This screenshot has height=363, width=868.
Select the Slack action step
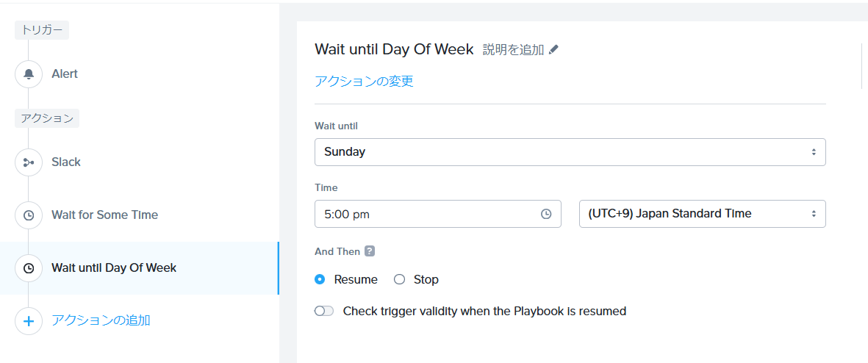pos(66,162)
